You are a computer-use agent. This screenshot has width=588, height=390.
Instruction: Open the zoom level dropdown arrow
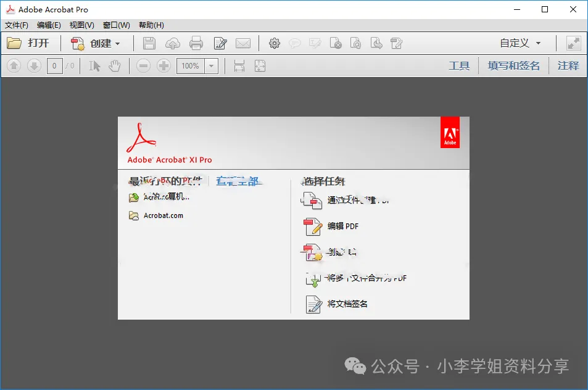click(212, 66)
